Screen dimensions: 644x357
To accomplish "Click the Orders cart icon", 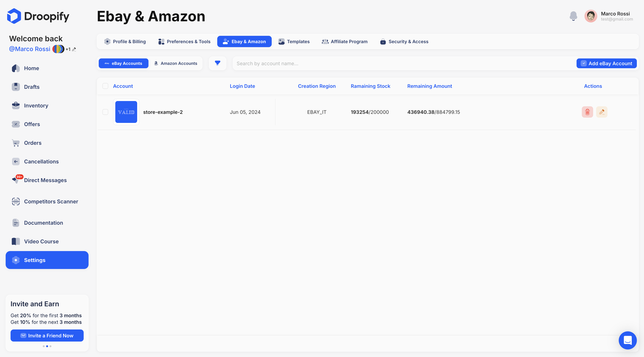I will pyautogui.click(x=16, y=143).
